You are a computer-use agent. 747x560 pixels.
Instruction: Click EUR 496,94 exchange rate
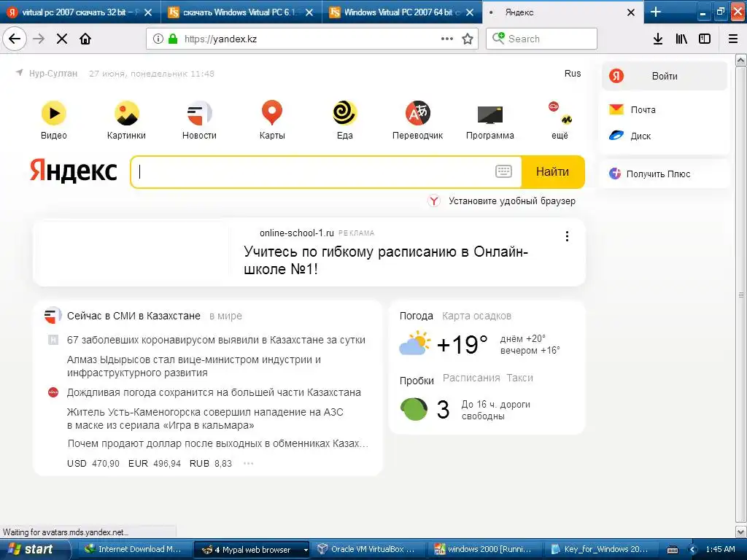[155, 463]
